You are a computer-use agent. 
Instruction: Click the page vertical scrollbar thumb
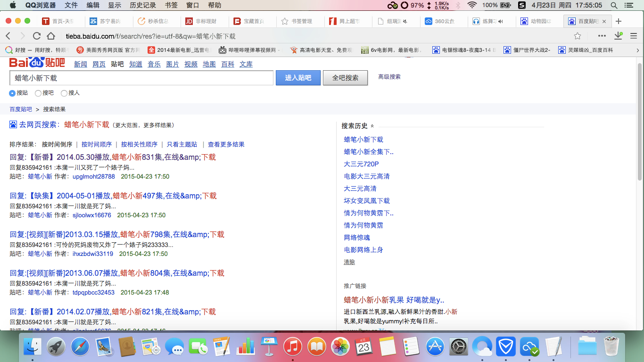640,121
